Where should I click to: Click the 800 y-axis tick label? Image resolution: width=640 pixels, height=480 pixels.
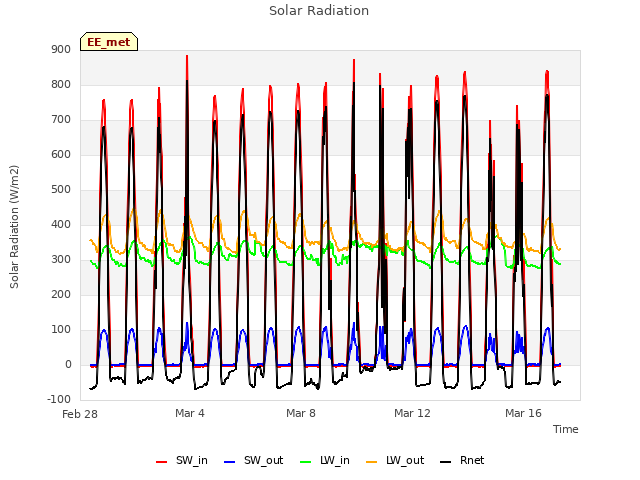61,84
